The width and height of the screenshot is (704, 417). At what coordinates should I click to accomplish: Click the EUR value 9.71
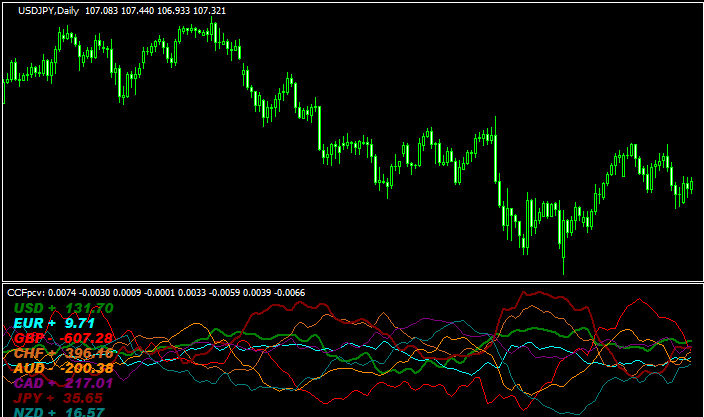point(79,323)
